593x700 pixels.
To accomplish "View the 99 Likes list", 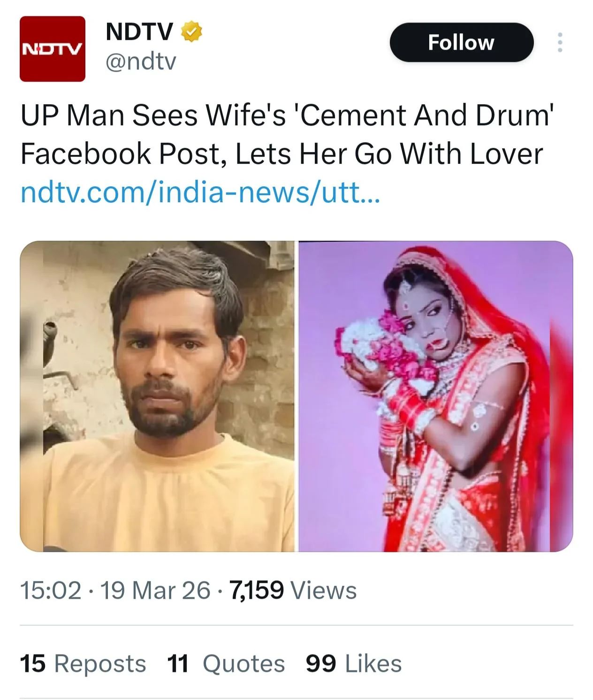I will [x=354, y=664].
